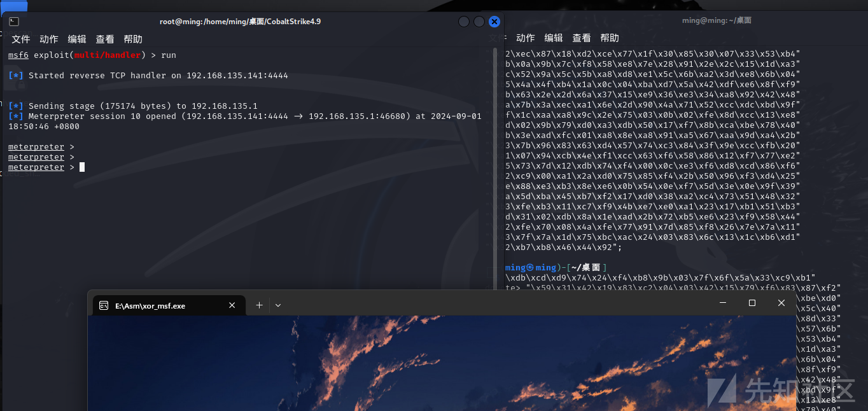
Task: Open the new tab profile dropdown
Action: (x=278, y=305)
